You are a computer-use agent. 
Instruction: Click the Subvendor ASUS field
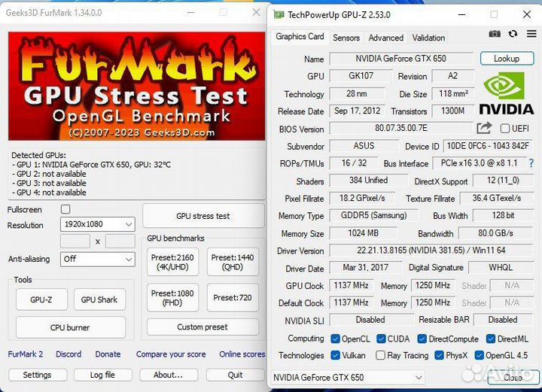364,146
